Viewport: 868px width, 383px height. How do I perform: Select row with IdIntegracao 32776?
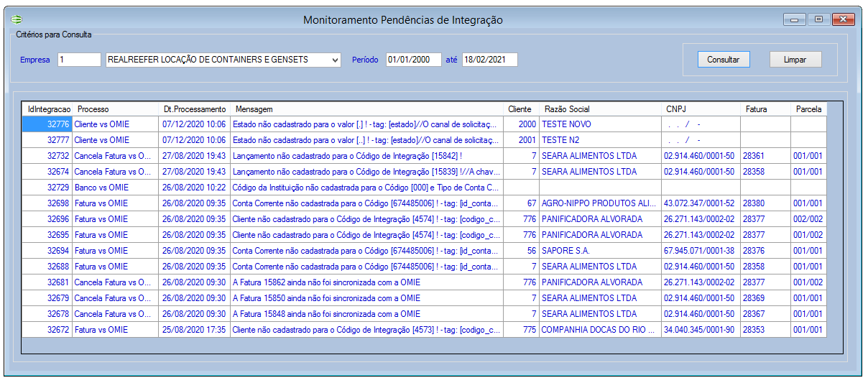[424, 124]
